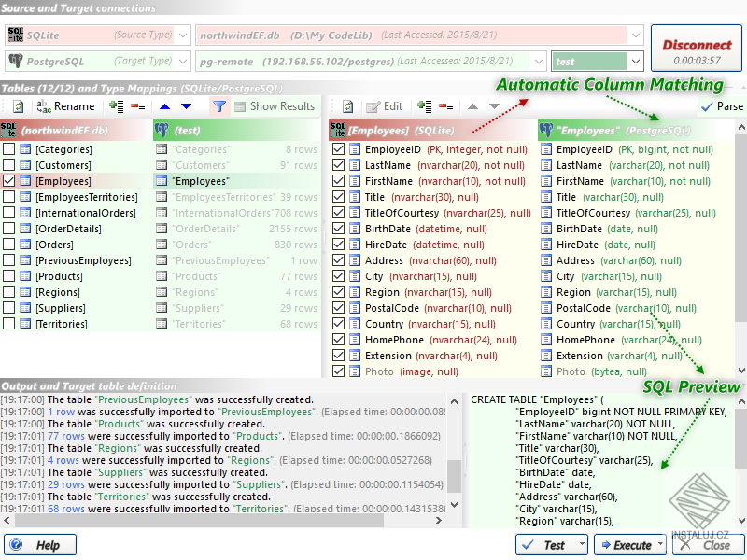Refresh the column mappings list
Image resolution: width=747 pixels, height=560 pixels.
coord(348,106)
